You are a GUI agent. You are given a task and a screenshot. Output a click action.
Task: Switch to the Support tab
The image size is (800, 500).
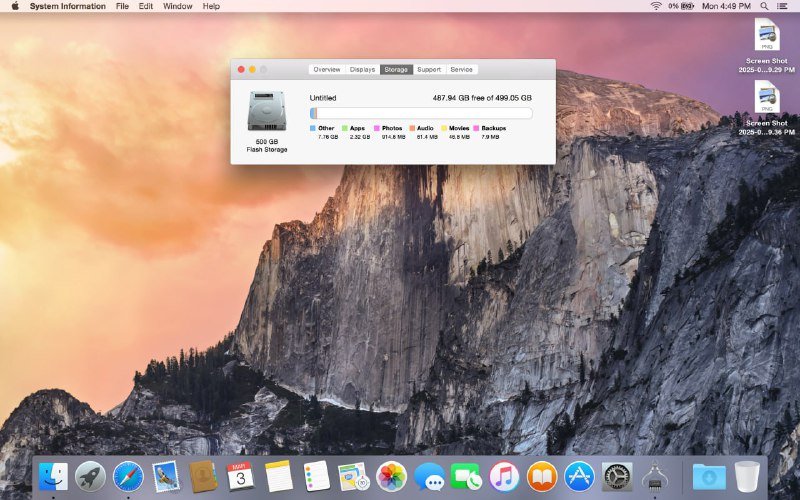429,69
